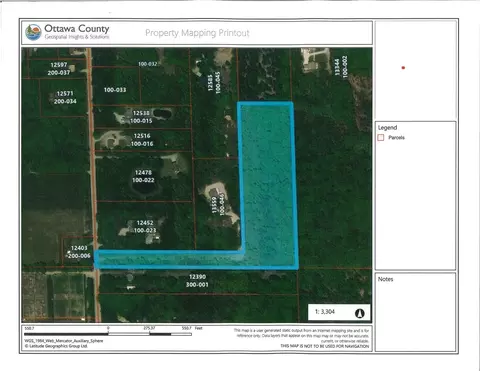Viewport: 480px width, 371px height.
Task: Select parcel number "100-015"
Action: tap(141, 121)
